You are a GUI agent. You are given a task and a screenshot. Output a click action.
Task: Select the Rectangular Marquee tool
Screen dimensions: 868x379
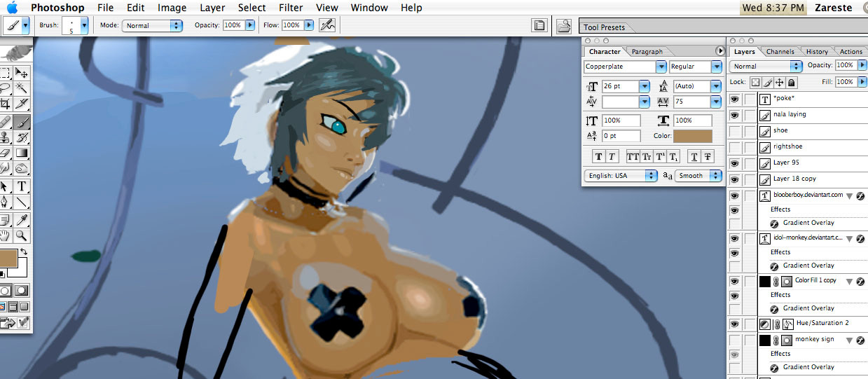(x=5, y=73)
